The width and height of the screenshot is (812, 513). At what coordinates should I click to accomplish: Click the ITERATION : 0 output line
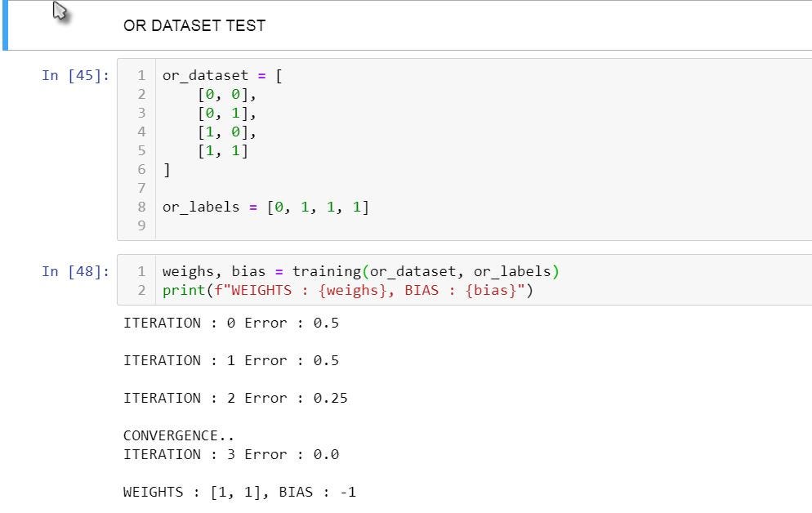coord(231,323)
